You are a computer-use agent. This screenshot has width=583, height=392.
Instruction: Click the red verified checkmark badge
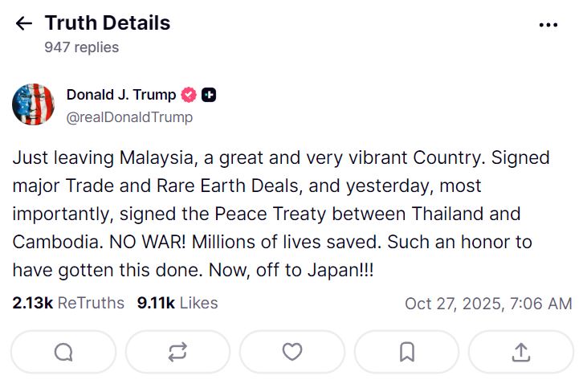tap(189, 95)
